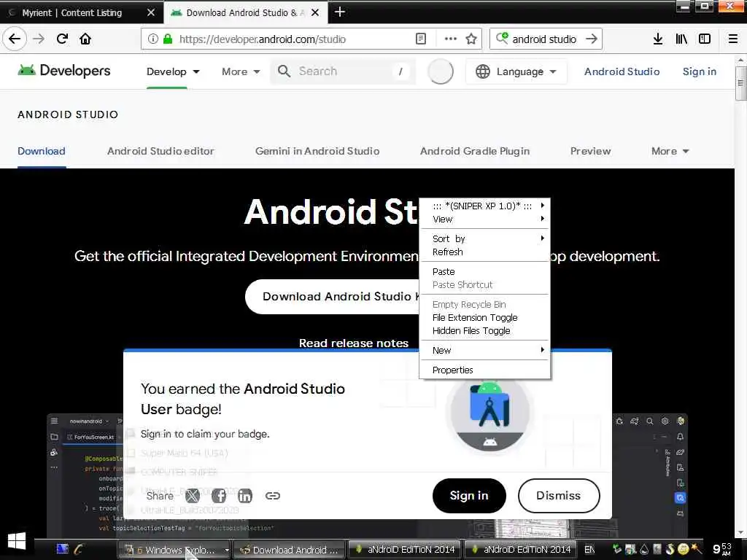Click the forward navigation arrow
Image resolution: width=747 pixels, height=560 pixels.
coord(39,39)
